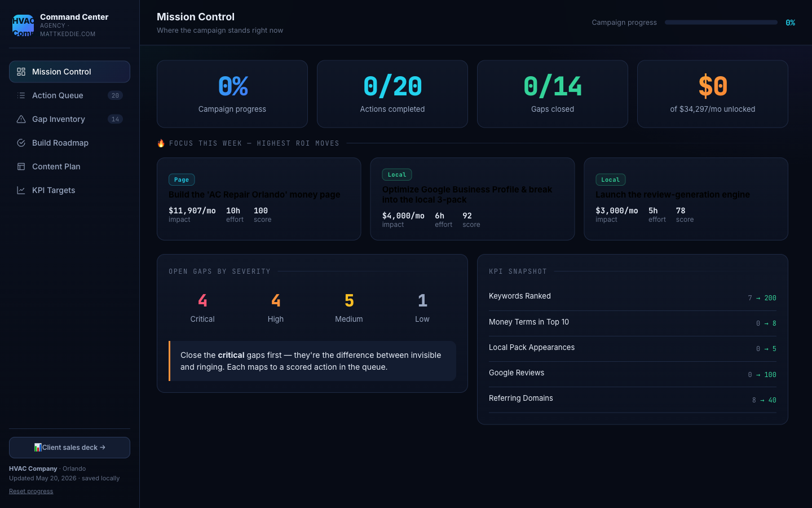View KPI Targets
Screen dimensions: 812x508
[x=69, y=190]
